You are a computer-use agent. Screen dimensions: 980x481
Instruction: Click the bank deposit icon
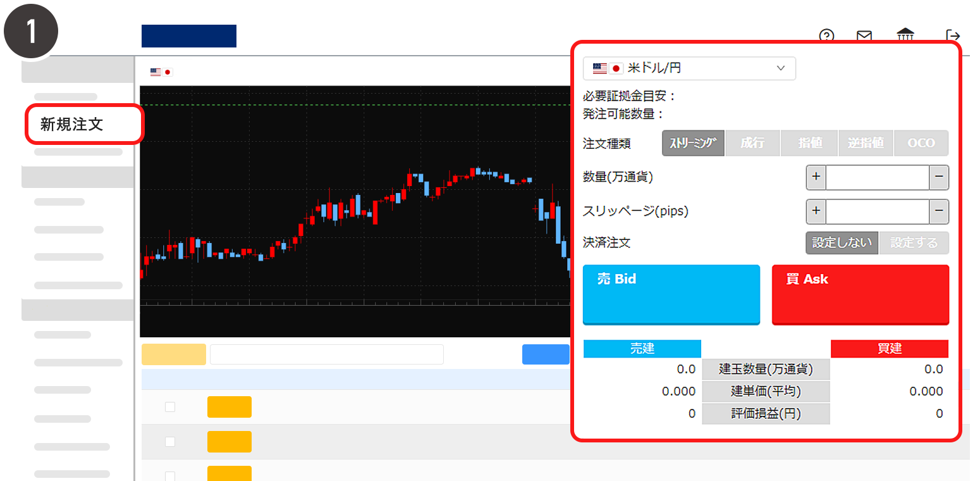point(905,35)
